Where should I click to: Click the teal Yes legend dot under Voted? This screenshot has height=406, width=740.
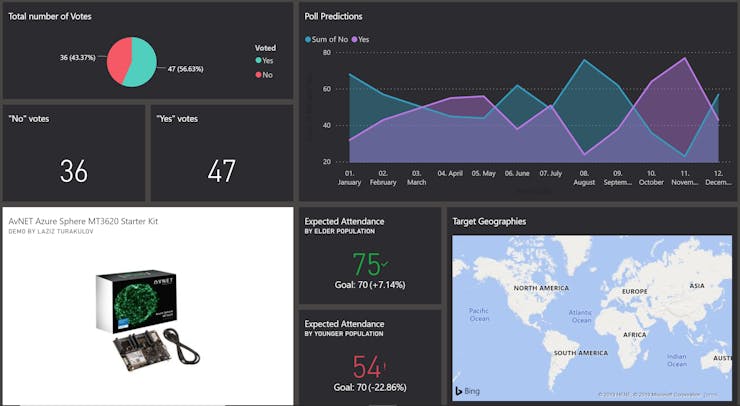(x=257, y=61)
